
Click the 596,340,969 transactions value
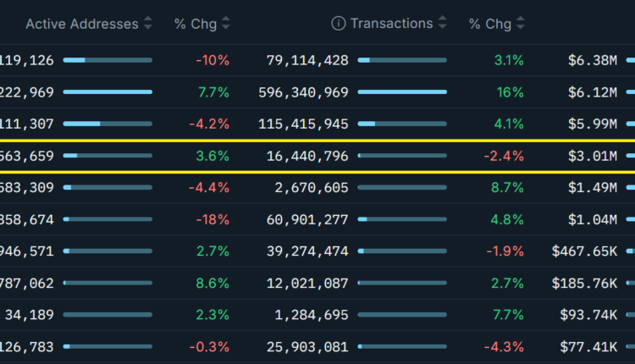(301, 91)
